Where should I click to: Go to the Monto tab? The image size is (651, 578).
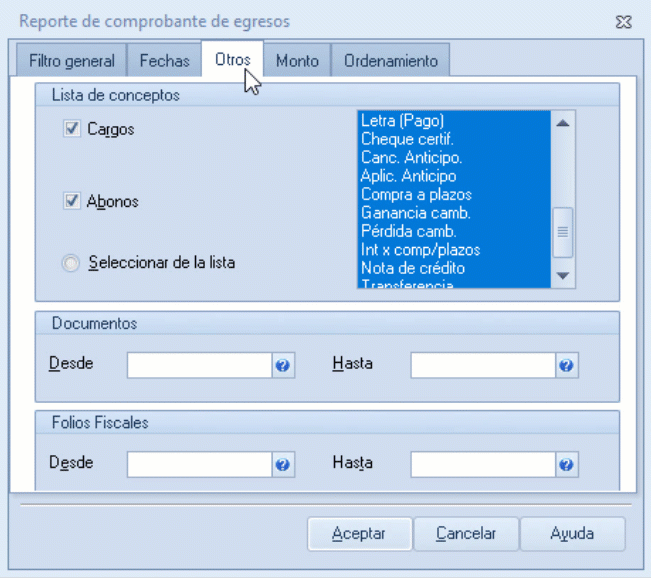pos(297,61)
